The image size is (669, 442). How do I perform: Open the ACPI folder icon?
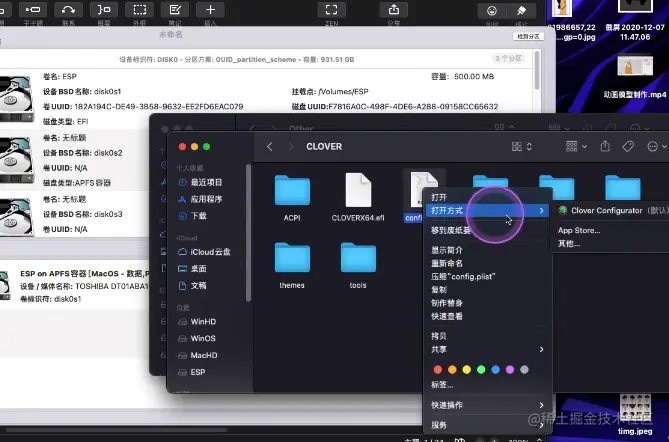click(292, 190)
